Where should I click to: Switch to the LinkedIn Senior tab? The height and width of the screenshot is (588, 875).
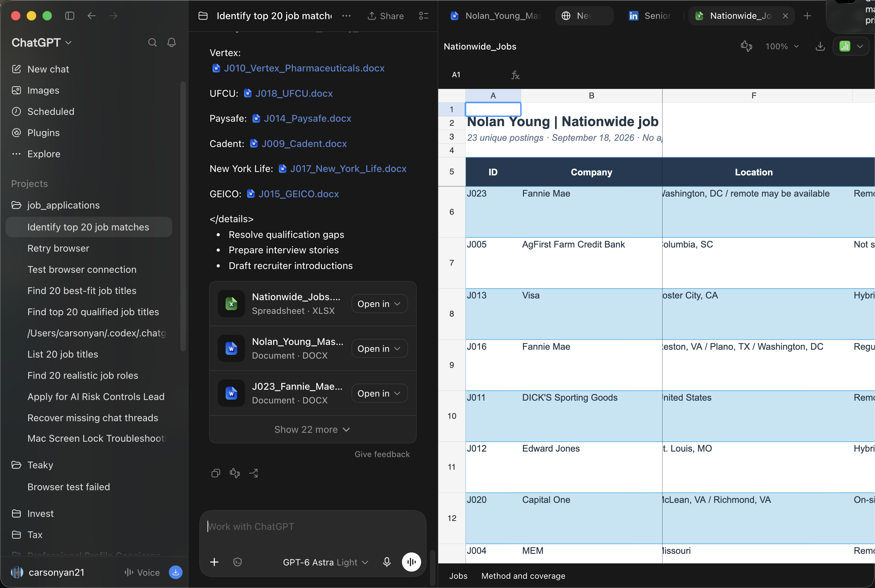click(x=650, y=16)
